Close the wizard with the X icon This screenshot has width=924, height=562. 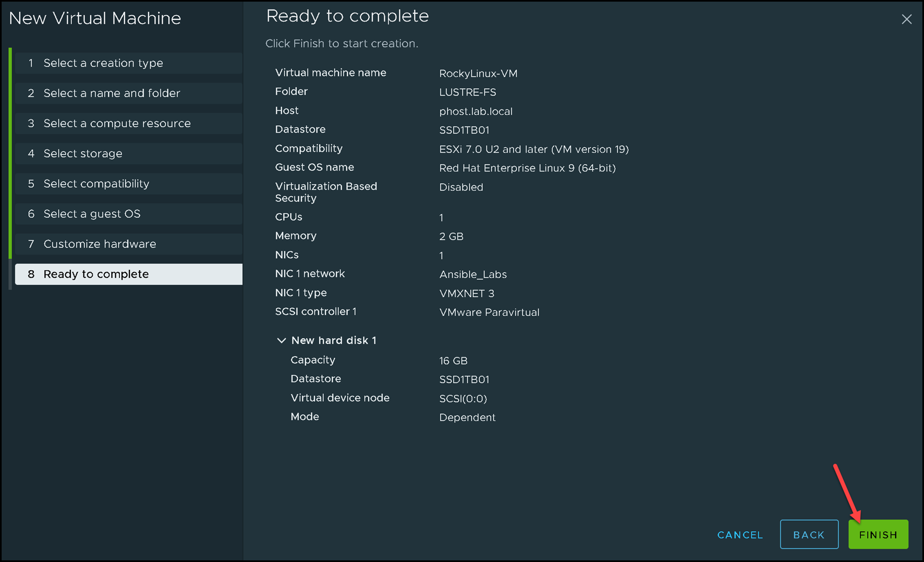906,19
